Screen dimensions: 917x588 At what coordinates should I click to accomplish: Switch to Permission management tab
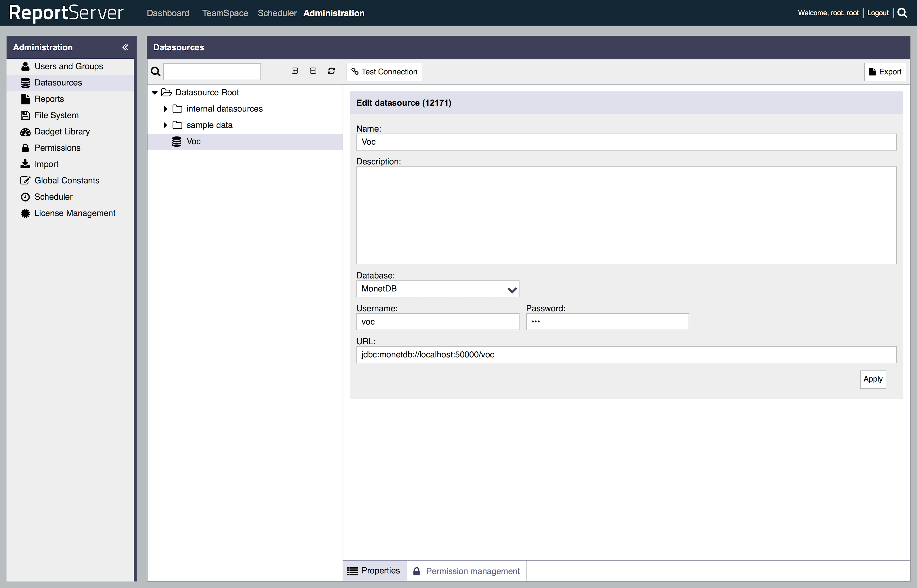click(x=467, y=571)
